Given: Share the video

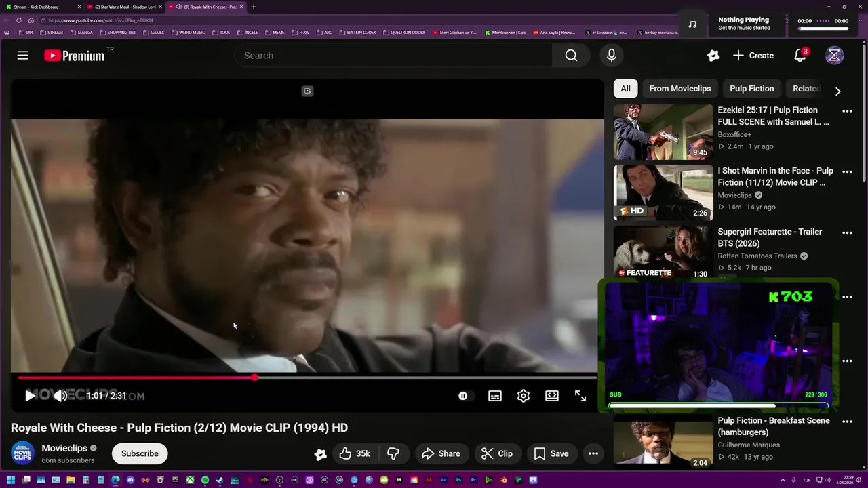Looking at the screenshot, I should [441, 453].
